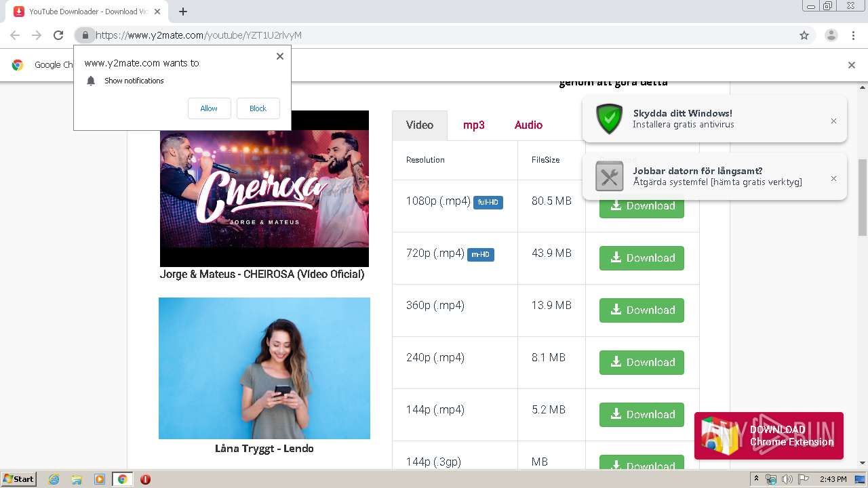This screenshot has height=488, width=868.
Task: Click the wrench tools ad icon
Action: point(609,176)
